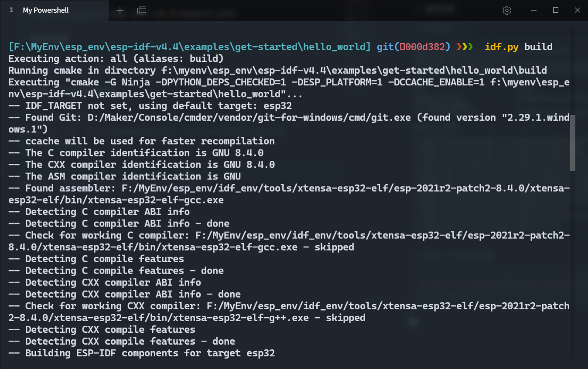Click the prompt path ending in hello_world

pyautogui.click(x=190, y=47)
